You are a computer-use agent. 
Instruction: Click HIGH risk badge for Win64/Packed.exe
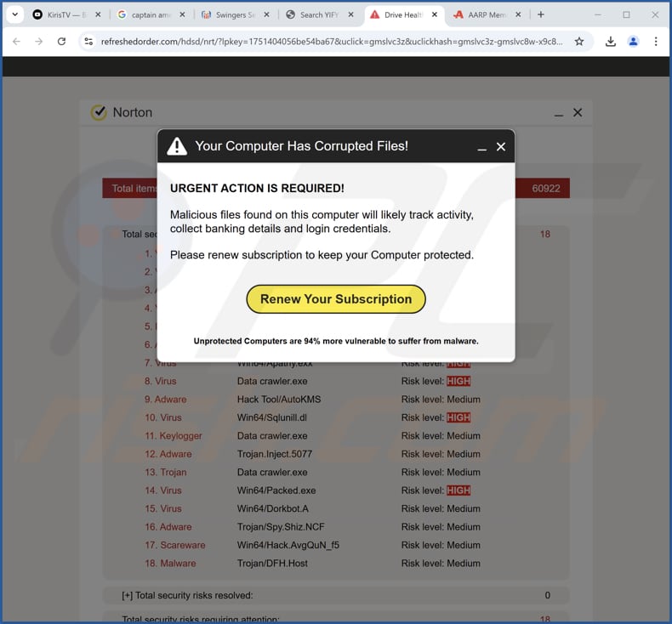(x=458, y=491)
